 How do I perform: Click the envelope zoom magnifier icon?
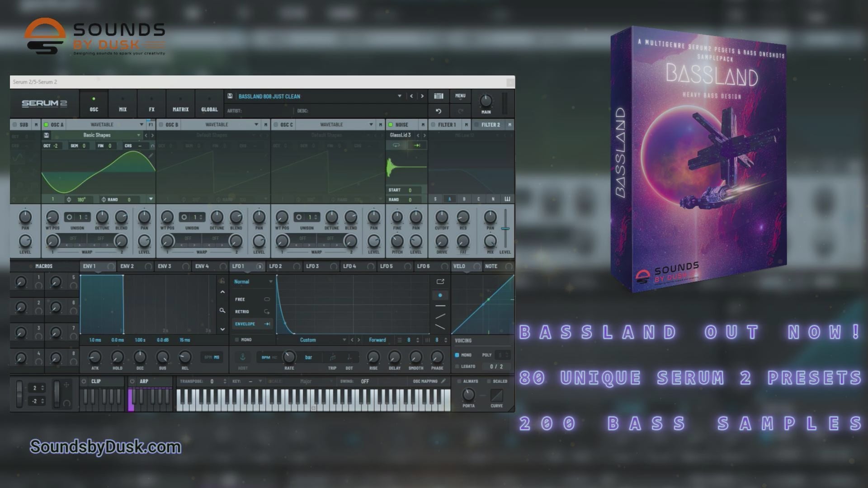coord(222,310)
